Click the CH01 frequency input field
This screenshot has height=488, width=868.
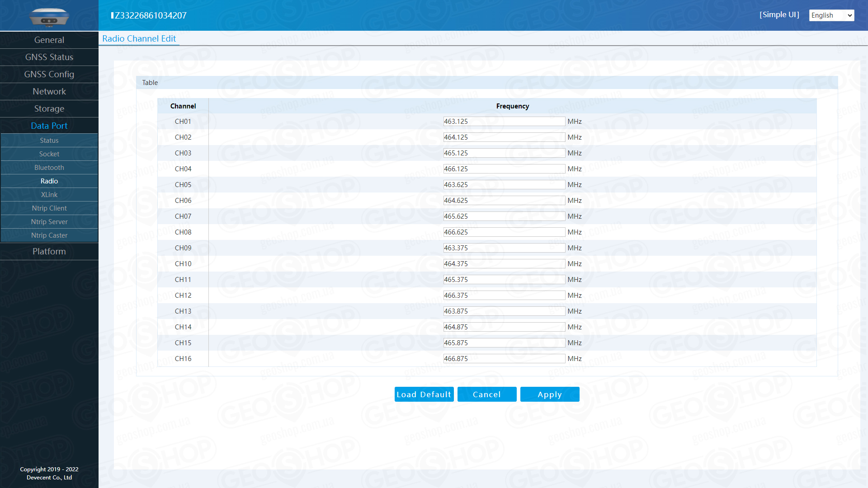(x=504, y=122)
